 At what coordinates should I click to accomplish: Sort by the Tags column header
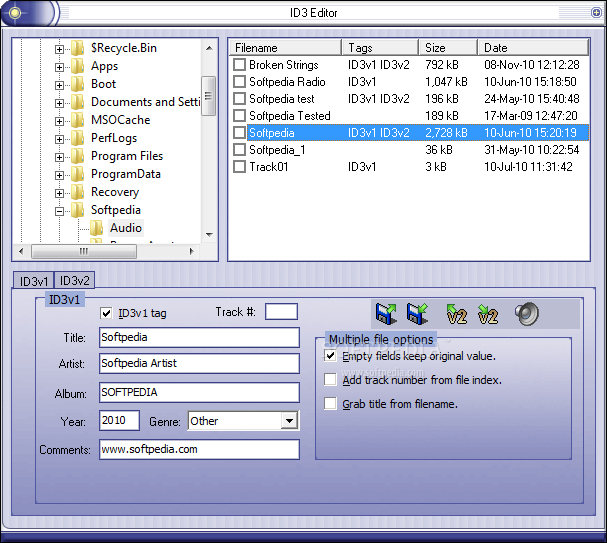381,48
